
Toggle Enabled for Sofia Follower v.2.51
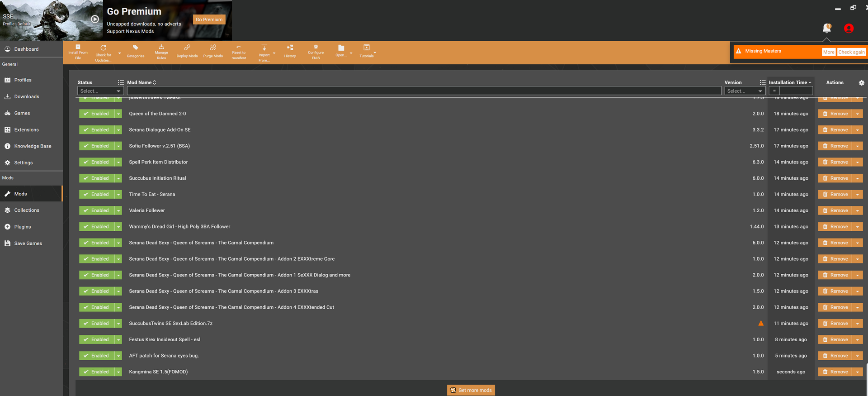[x=97, y=146]
